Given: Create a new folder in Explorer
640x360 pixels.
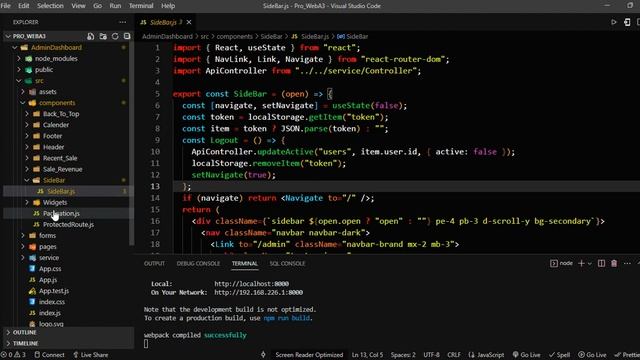Looking at the screenshot, I should 103,36.
